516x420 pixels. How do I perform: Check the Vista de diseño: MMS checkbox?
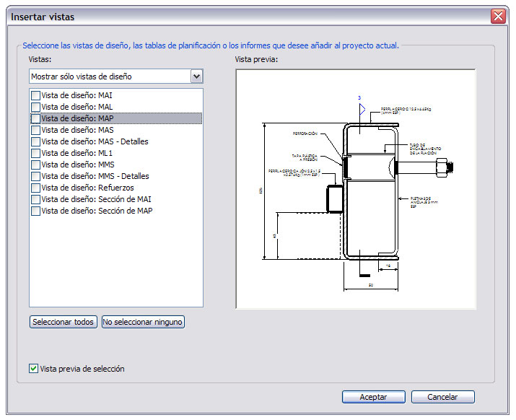pyautogui.click(x=35, y=165)
